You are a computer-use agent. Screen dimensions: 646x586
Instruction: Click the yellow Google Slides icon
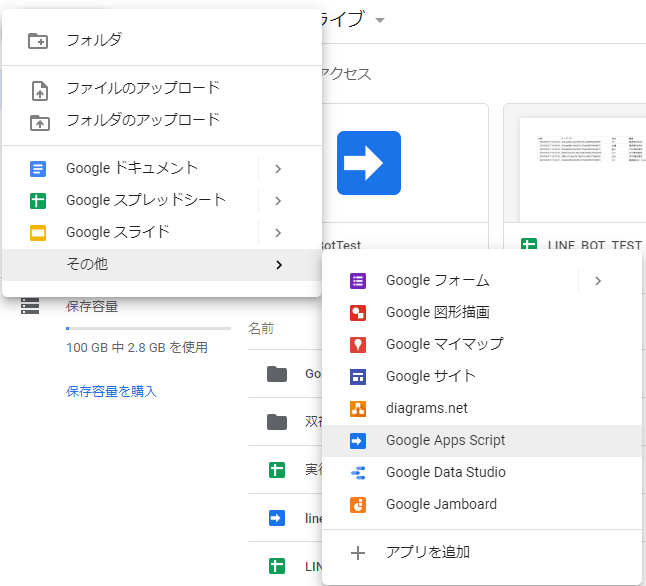[38, 233]
